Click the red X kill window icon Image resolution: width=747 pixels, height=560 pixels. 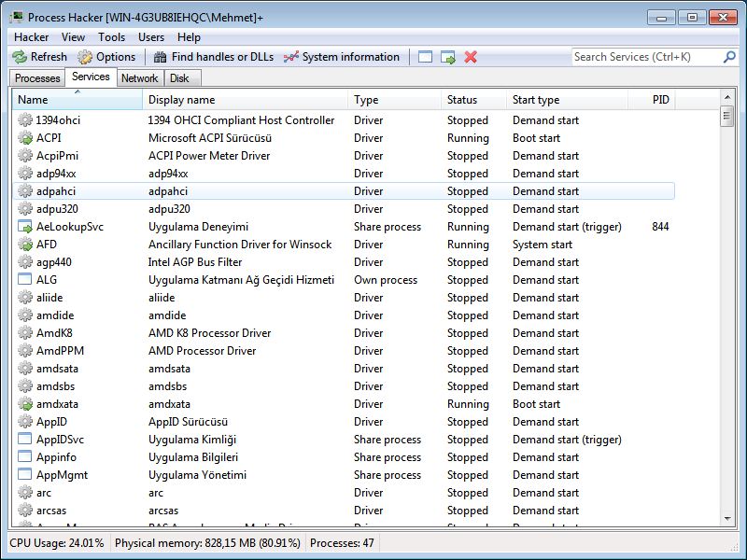(471, 57)
